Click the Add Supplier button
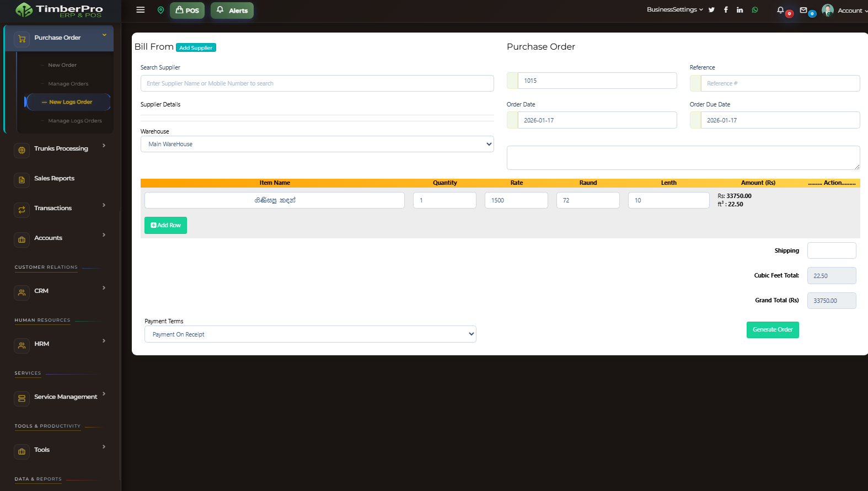Image resolution: width=868 pixels, height=491 pixels. [x=196, y=48]
